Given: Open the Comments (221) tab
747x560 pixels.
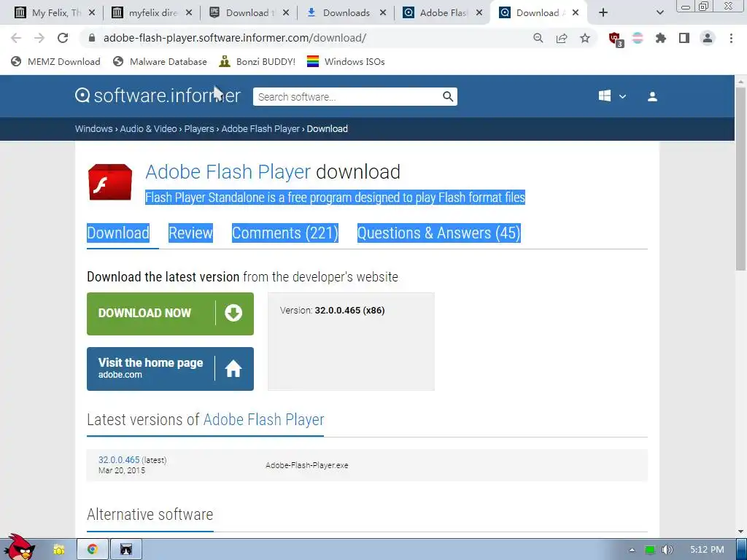Looking at the screenshot, I should pyautogui.click(x=285, y=233).
